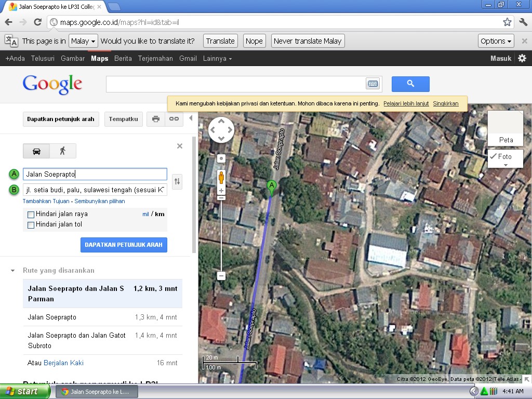Switch to Gmail in the top navigation

click(x=188, y=58)
